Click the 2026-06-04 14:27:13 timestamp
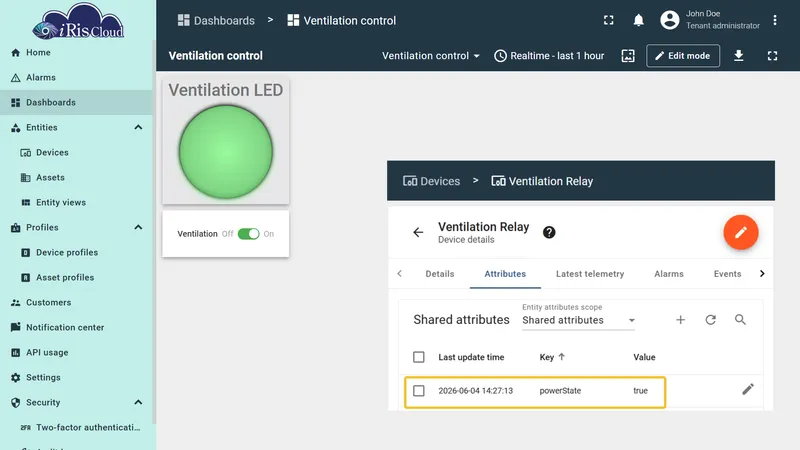Viewport: 800px width, 450px height. [476, 391]
